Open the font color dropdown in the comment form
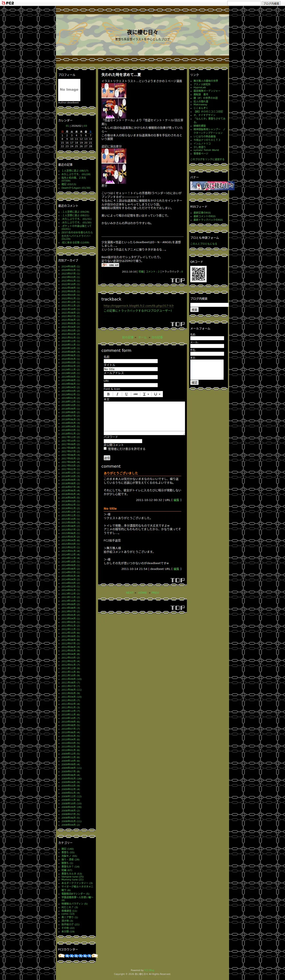285x980 pixels. [x=146, y=394]
